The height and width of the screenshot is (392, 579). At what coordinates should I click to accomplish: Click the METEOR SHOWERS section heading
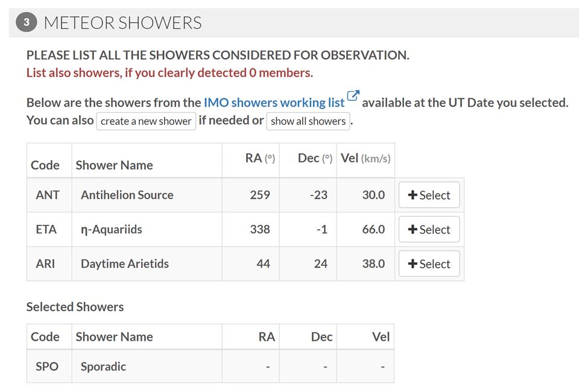[x=122, y=23]
